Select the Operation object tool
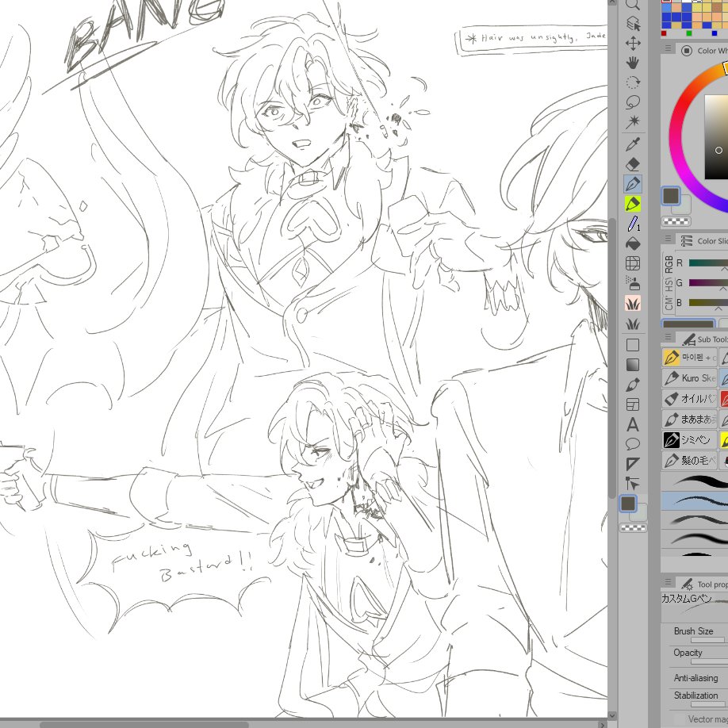 click(633, 23)
